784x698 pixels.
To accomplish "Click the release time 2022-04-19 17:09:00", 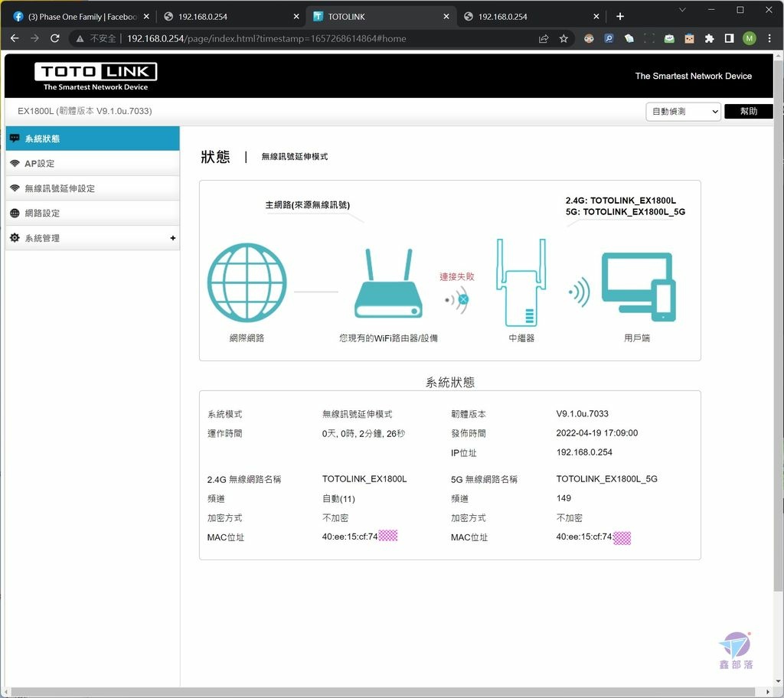I will 596,433.
